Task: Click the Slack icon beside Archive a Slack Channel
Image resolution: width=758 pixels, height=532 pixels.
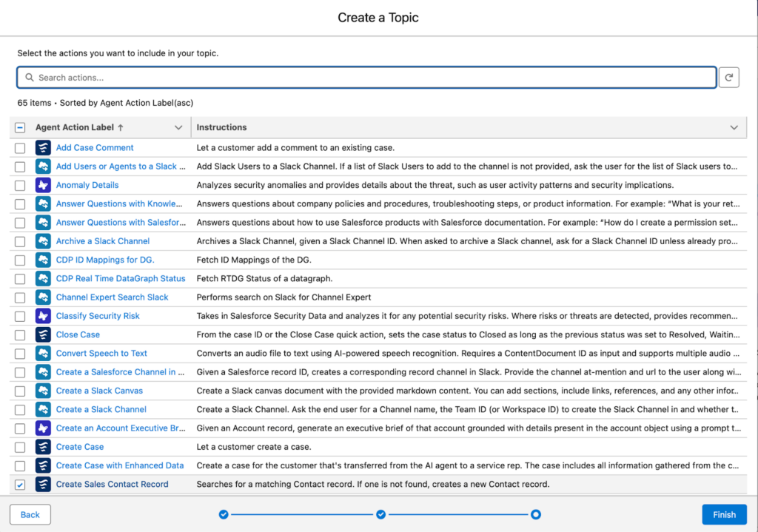Action: click(x=43, y=240)
